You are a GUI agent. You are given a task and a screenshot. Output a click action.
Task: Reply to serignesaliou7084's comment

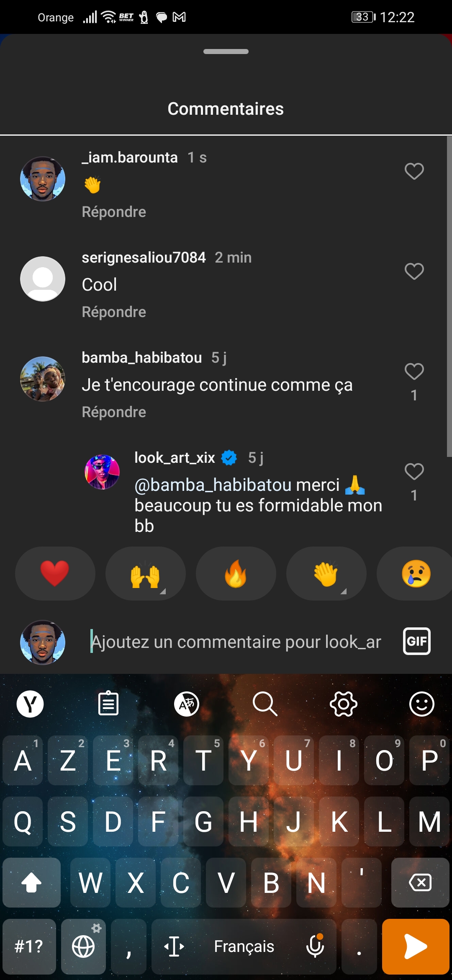[x=114, y=312]
